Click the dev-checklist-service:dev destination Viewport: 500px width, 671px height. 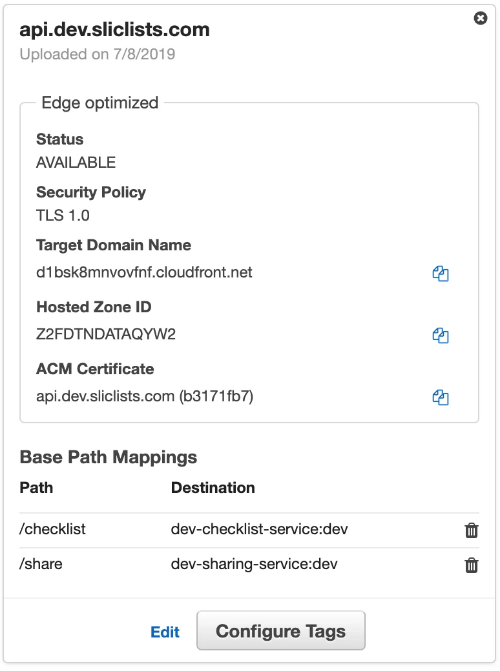259,529
